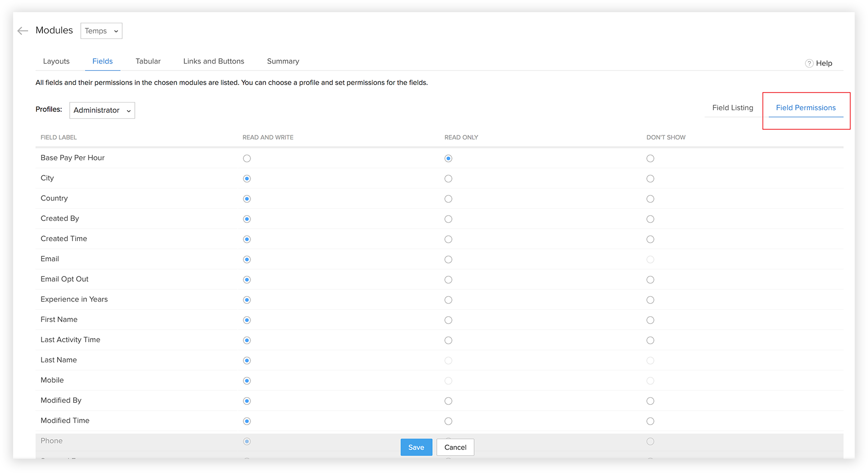
Task: Set City field to Read Only
Action: (448, 178)
